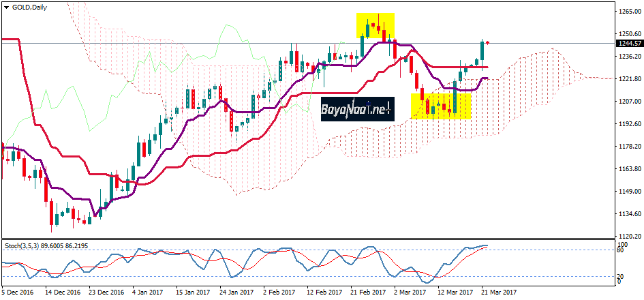The image size is (644, 300).
Task: Select the upper yellow highlight box
Action: coord(375,25)
